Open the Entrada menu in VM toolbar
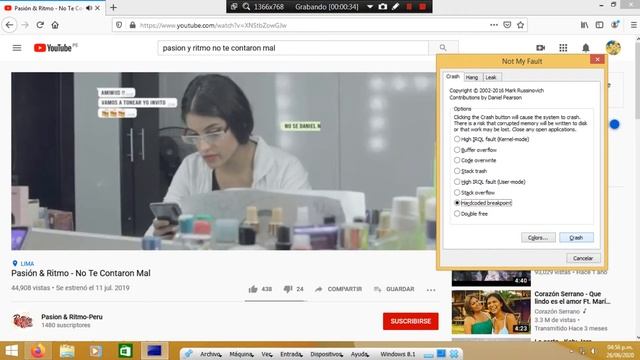Screen dimensions: 640x360 pyautogui.click(x=291, y=354)
